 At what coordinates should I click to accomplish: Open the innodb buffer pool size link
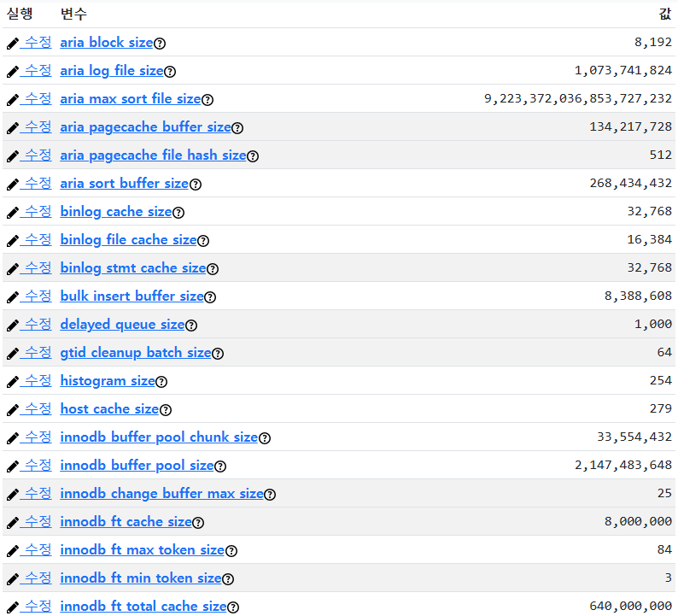(x=137, y=465)
